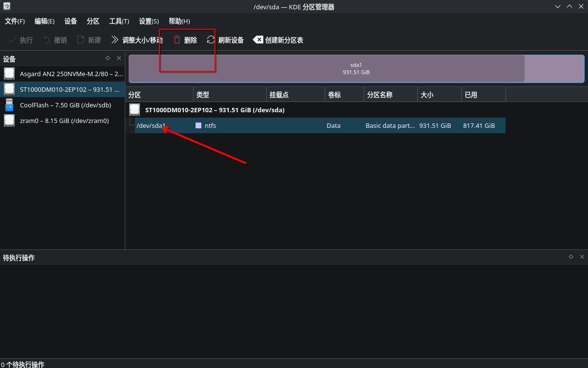
Task: Sort by 类型 column header
Action: pyautogui.click(x=230, y=95)
